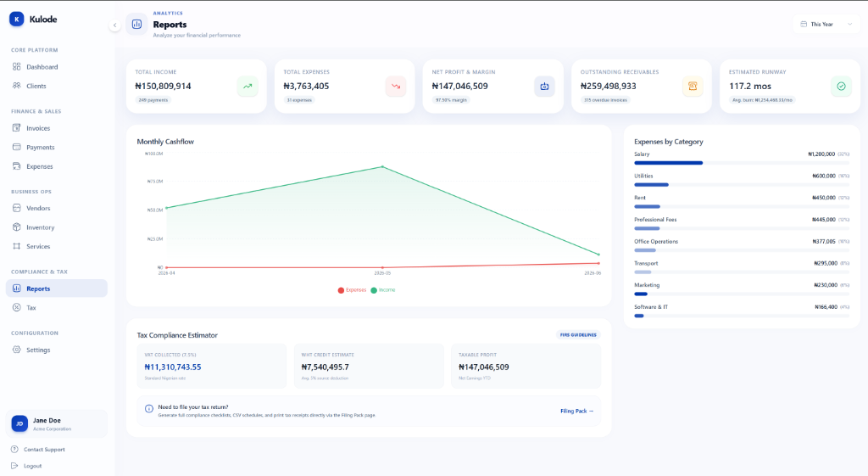Image resolution: width=868 pixels, height=476 pixels.
Task: Click the Clients icon in sidebar
Action: point(17,86)
